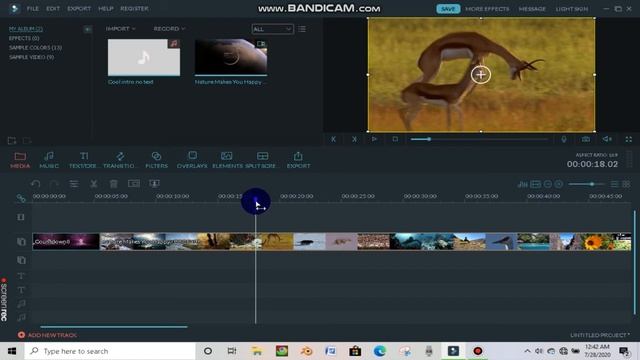Viewport: 640px width, 360px height.
Task: Stop the preview playback
Action: 395,139
